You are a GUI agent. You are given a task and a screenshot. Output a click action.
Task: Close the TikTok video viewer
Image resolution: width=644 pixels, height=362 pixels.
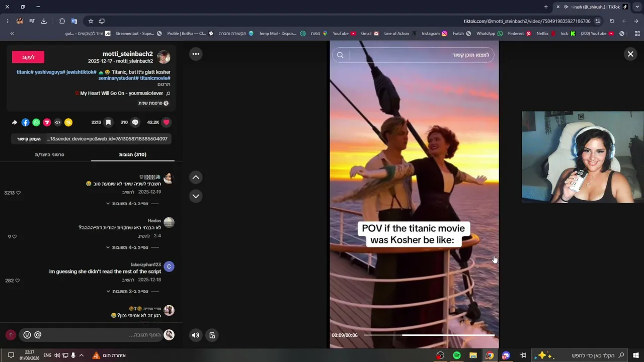point(630,54)
